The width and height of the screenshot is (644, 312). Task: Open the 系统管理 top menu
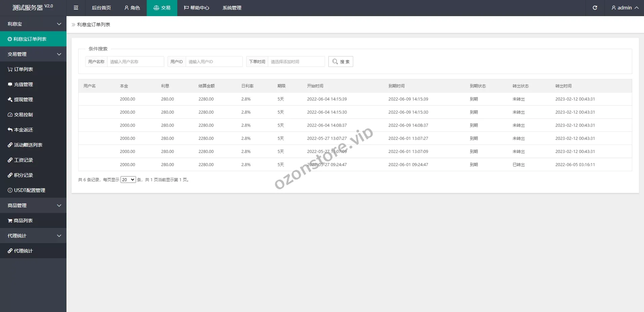pos(232,8)
